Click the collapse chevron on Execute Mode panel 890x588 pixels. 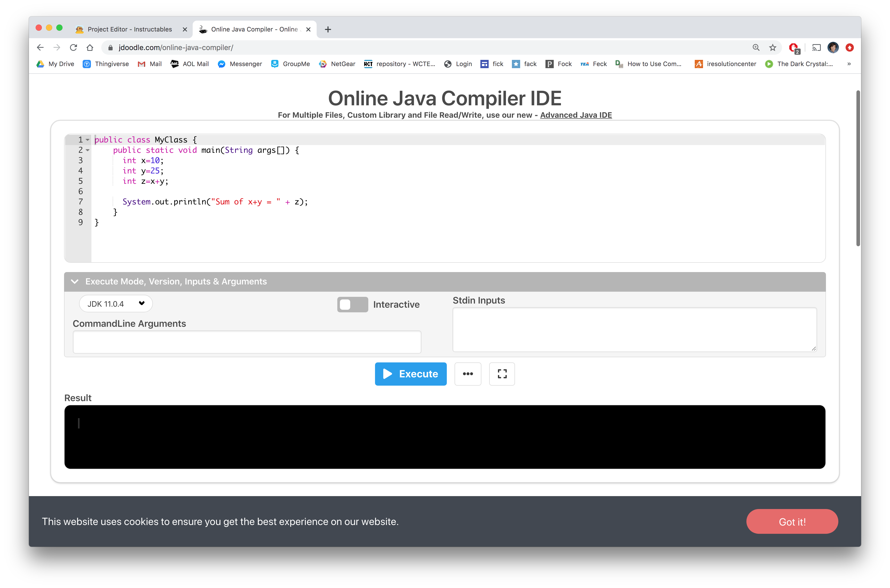(75, 282)
